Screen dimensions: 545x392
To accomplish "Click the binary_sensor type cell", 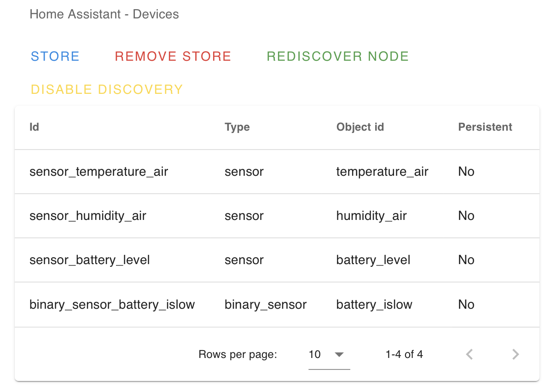I will (266, 305).
